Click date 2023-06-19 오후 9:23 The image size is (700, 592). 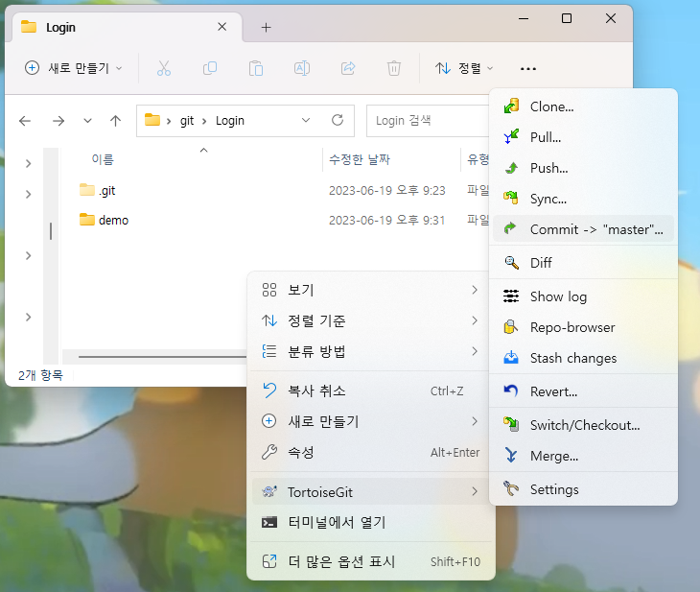pos(387,190)
